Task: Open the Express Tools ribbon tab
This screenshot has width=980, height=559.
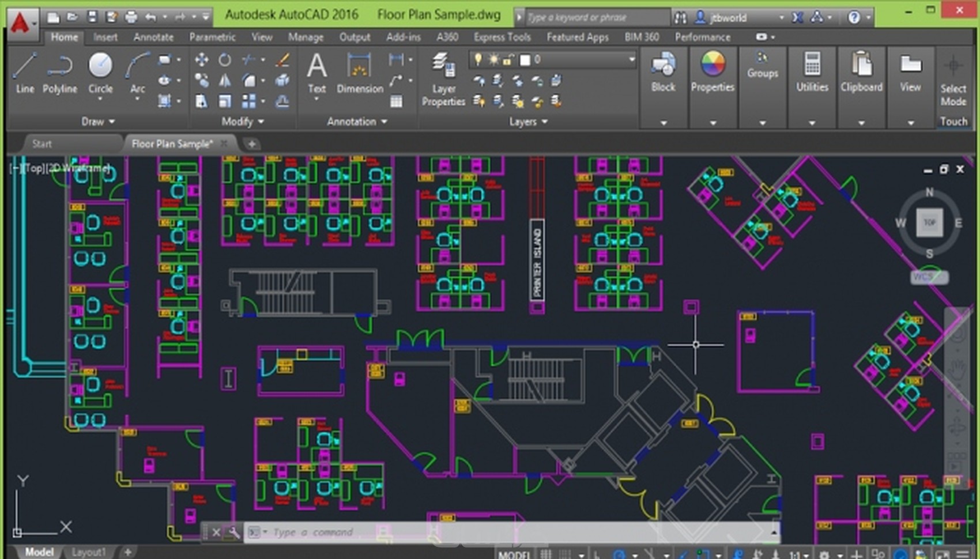Action: point(502,37)
